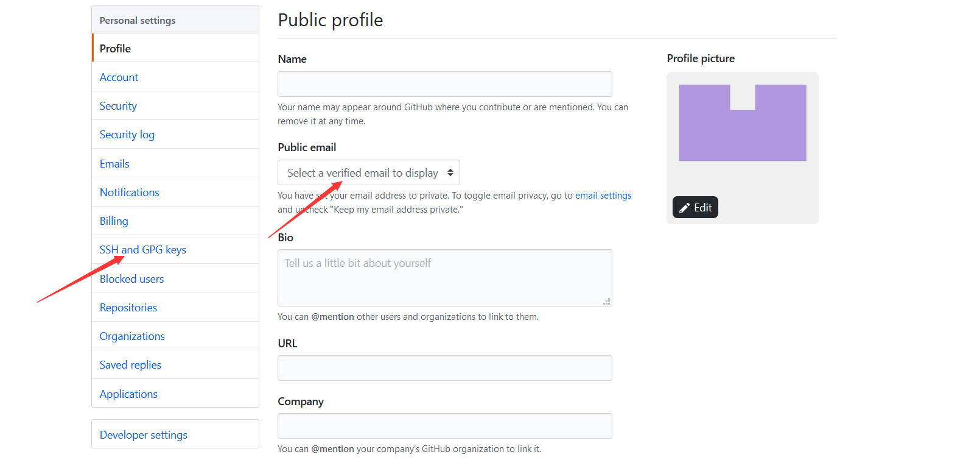Click the dropdown arrows on email selector
This screenshot has height=460, width=980.
pyautogui.click(x=450, y=172)
